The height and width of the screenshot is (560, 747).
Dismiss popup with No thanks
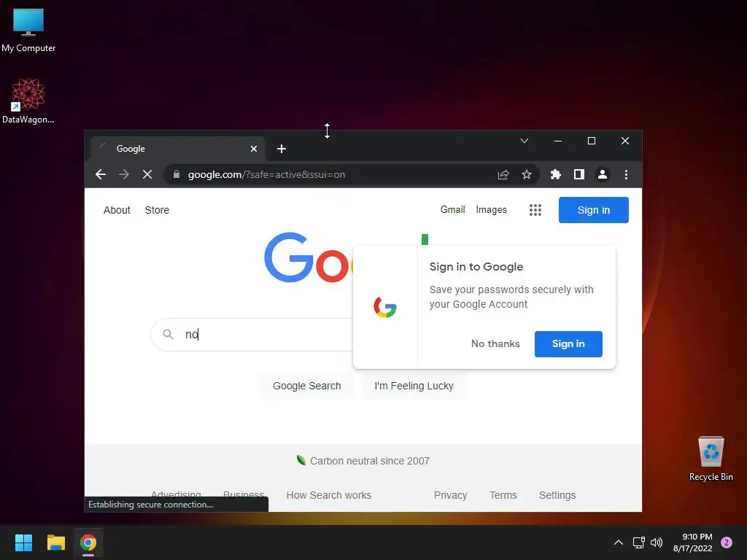tap(495, 344)
